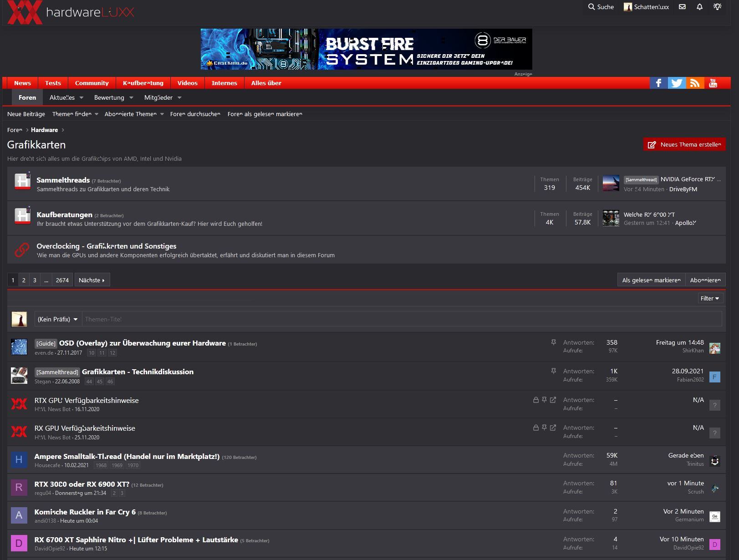Toggle light/dark style lightbulb icon
The width and height of the screenshot is (739, 560).
[718, 7]
